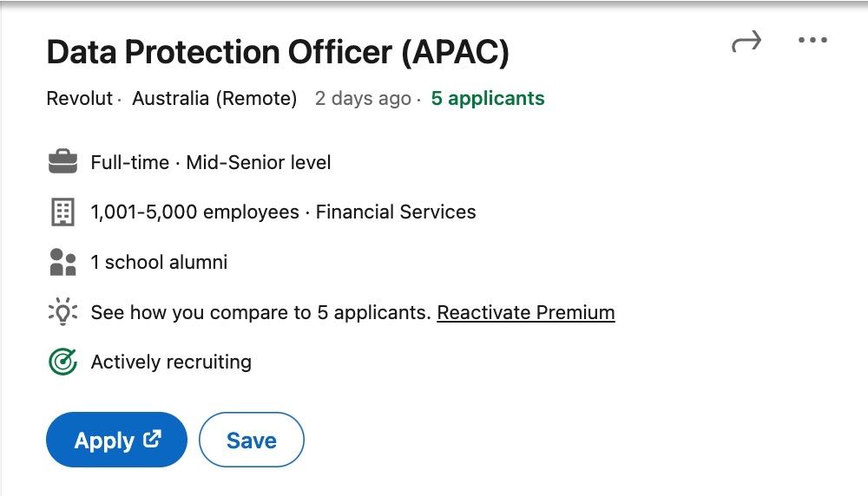Save this job posting
Screen dimensions: 868x496
[251, 441]
